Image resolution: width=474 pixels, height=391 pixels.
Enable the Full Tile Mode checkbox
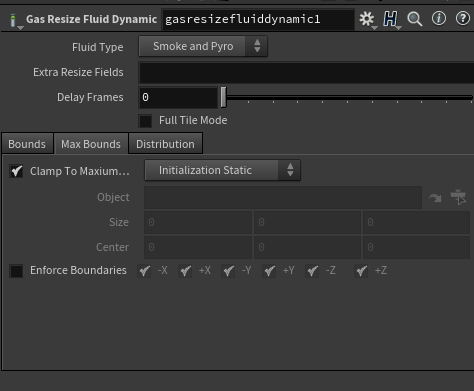(x=145, y=121)
